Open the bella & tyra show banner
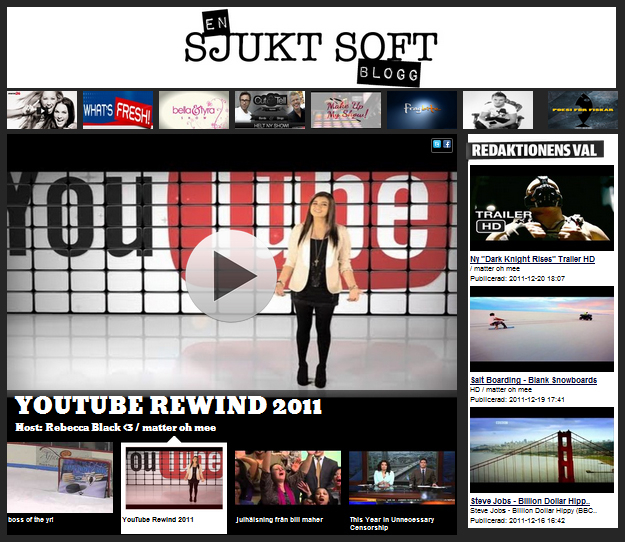Screen dimensions: 625x542 (x=194, y=110)
